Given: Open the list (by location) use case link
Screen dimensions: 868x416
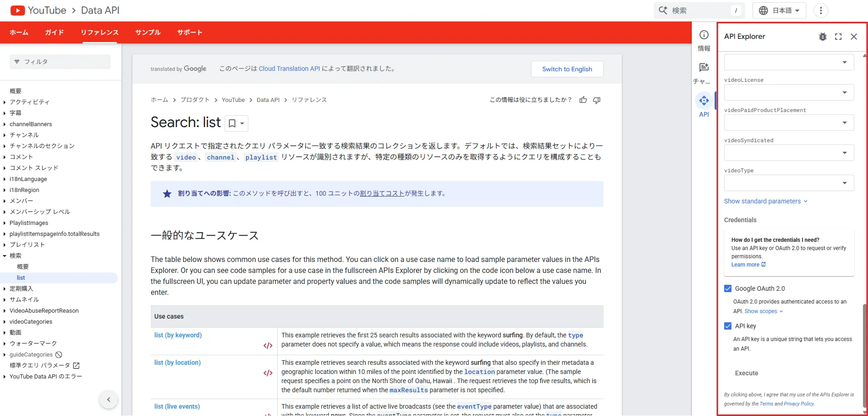Looking at the screenshot, I should coord(178,363).
